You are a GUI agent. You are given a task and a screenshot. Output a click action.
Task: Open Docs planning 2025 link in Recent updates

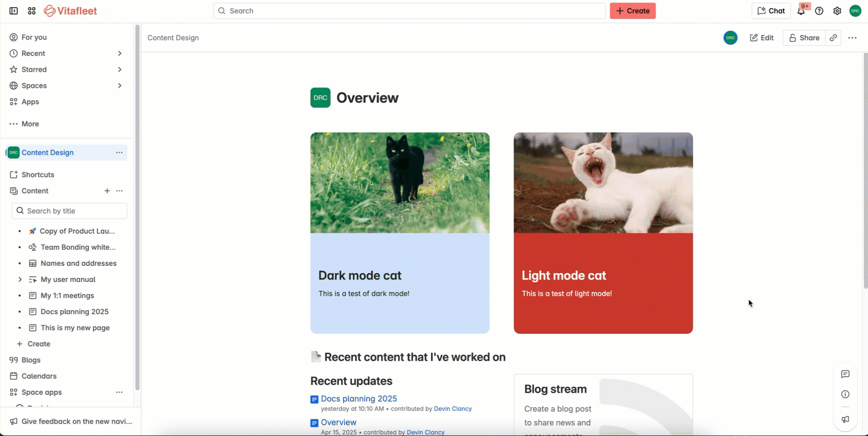tap(359, 399)
